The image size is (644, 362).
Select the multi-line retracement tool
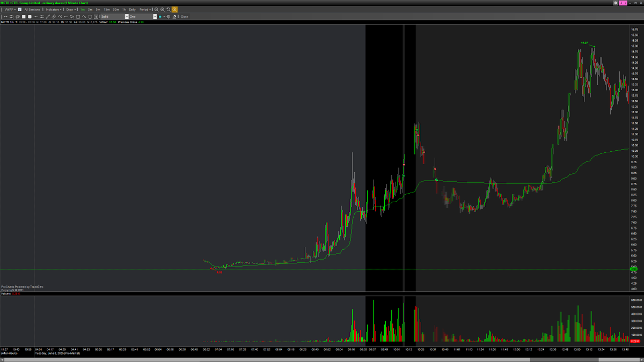72,17
